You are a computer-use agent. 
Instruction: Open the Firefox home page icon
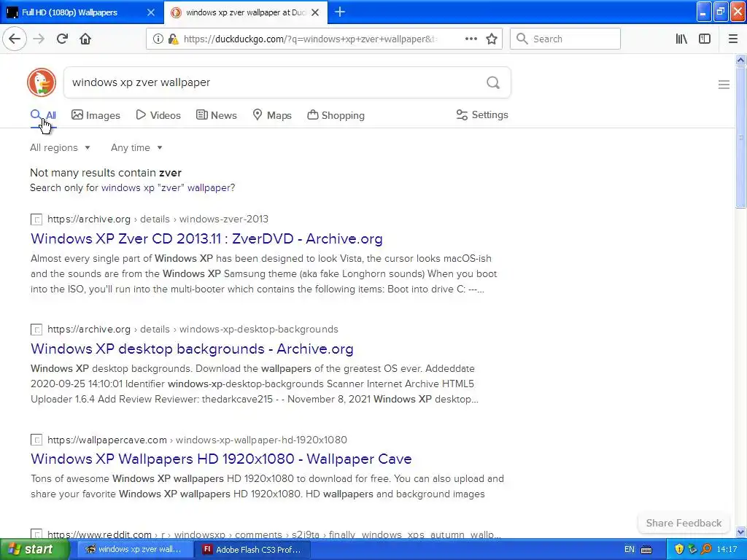coord(85,39)
